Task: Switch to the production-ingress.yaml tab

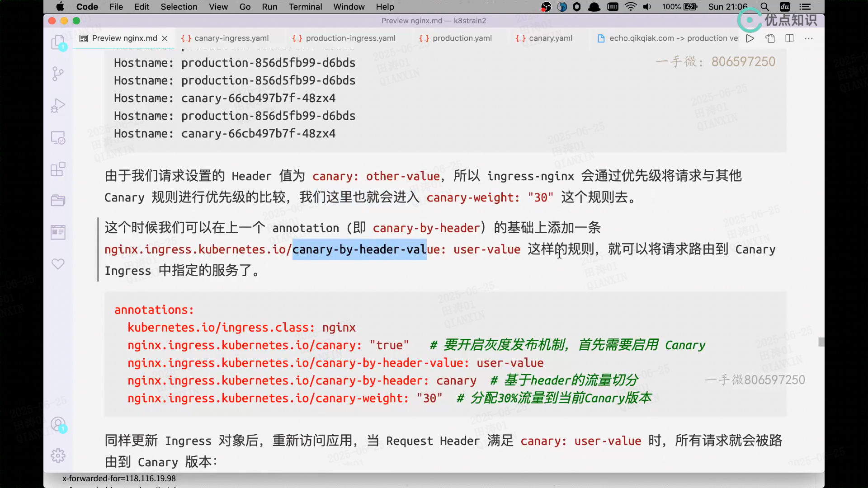Action: [350, 38]
